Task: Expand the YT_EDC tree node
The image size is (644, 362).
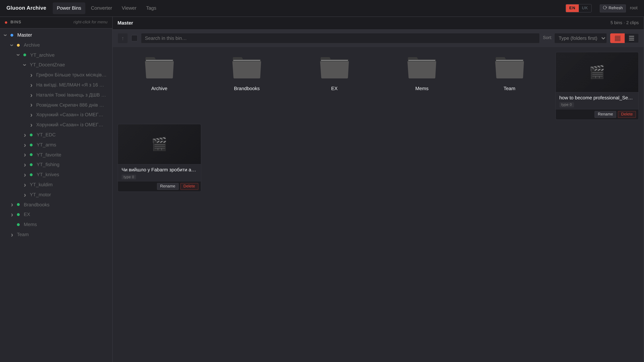Action: [25, 135]
